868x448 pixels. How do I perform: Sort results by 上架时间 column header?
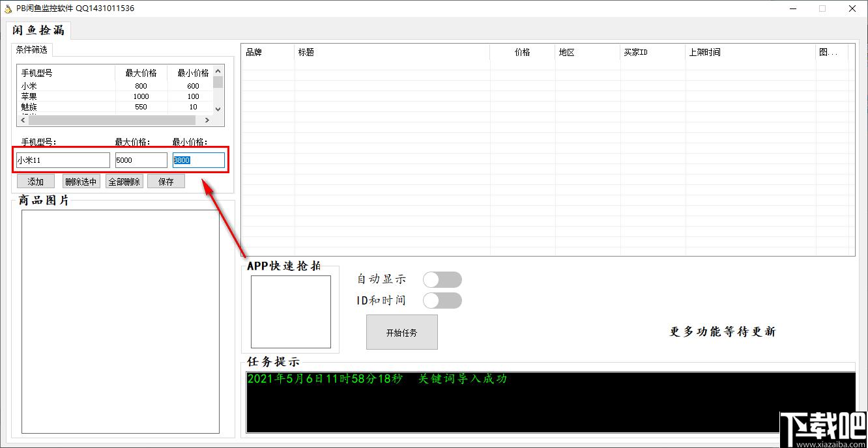pos(751,52)
